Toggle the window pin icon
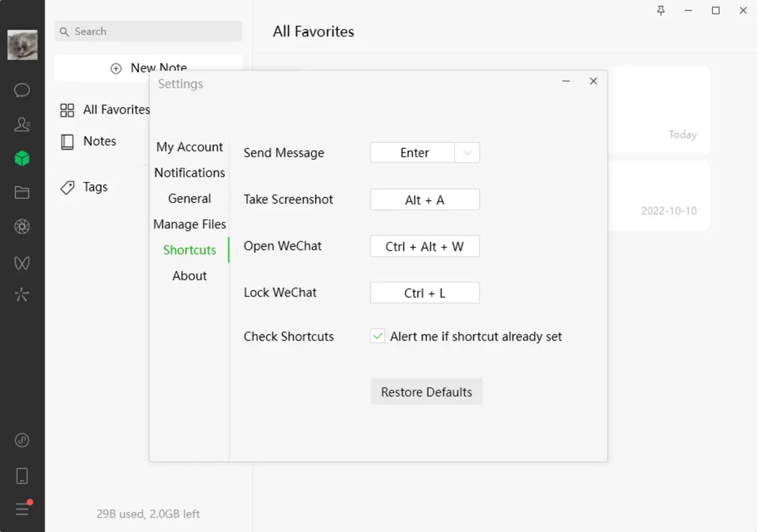Viewport: 757px width, 532px height. coord(661,11)
